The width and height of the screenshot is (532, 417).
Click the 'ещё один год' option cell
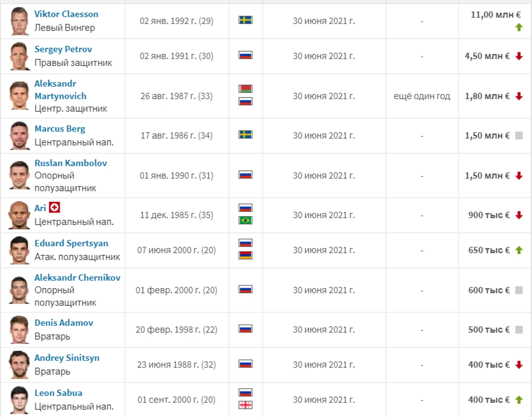coord(422,96)
